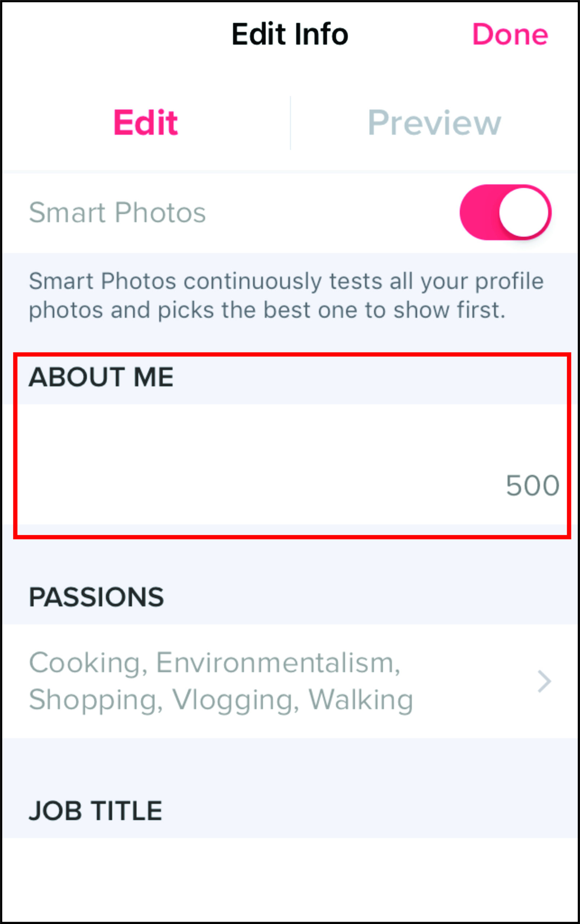This screenshot has width=580, height=924.
Task: Click the divider between Edit and Preview
Action: (290, 123)
